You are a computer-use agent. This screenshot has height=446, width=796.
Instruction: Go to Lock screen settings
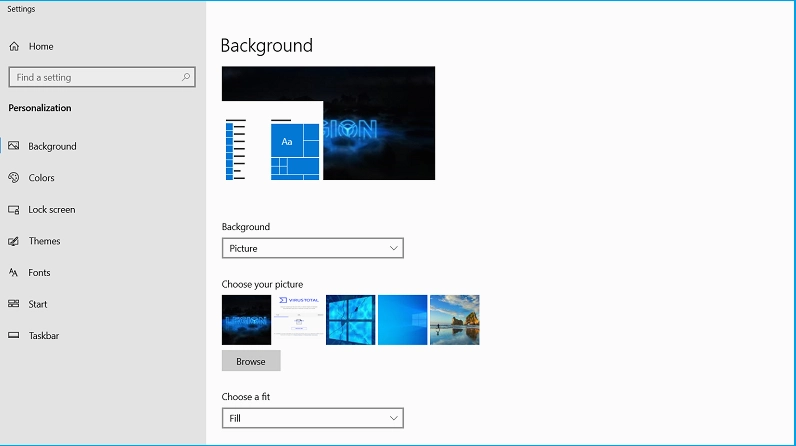click(x=52, y=210)
